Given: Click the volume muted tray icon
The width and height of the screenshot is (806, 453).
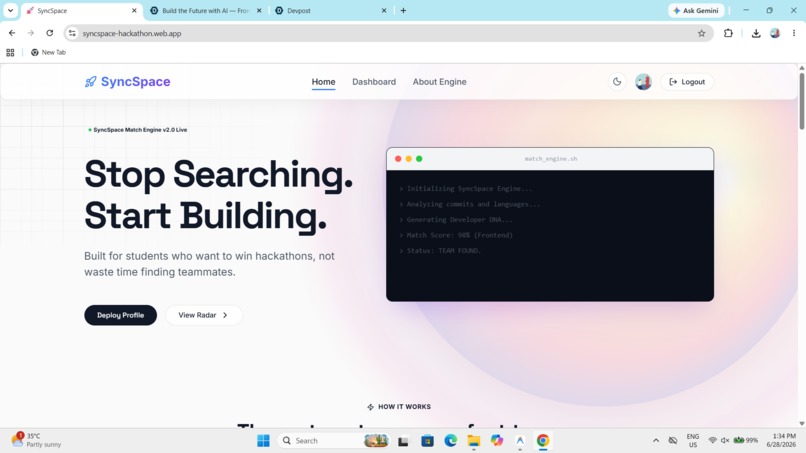Looking at the screenshot, I should click(725, 441).
